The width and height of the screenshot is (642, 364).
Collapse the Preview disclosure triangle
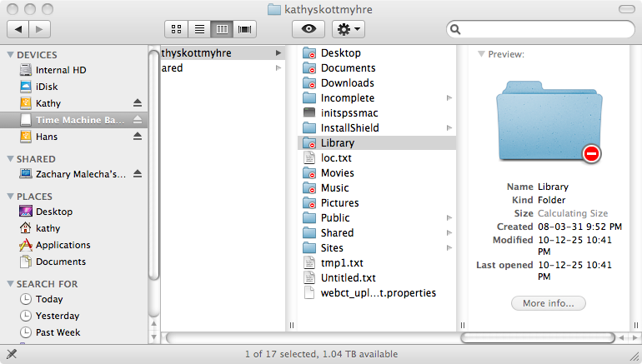click(482, 54)
